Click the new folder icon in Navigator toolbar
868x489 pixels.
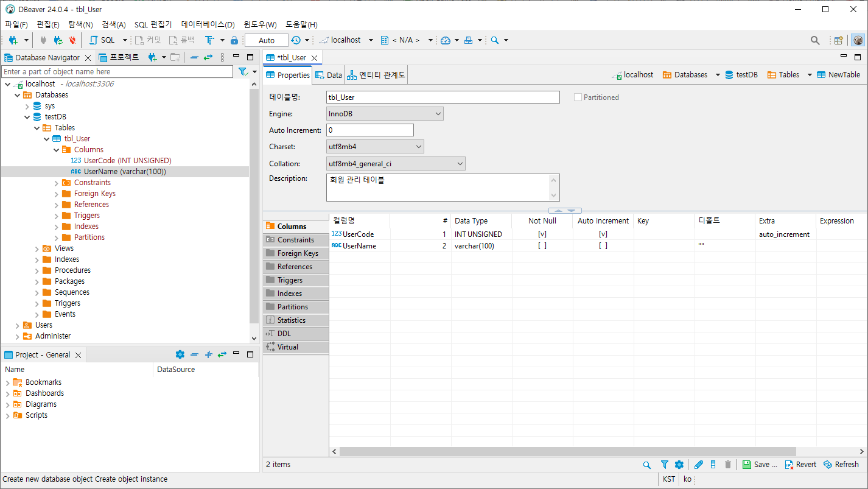coord(175,57)
